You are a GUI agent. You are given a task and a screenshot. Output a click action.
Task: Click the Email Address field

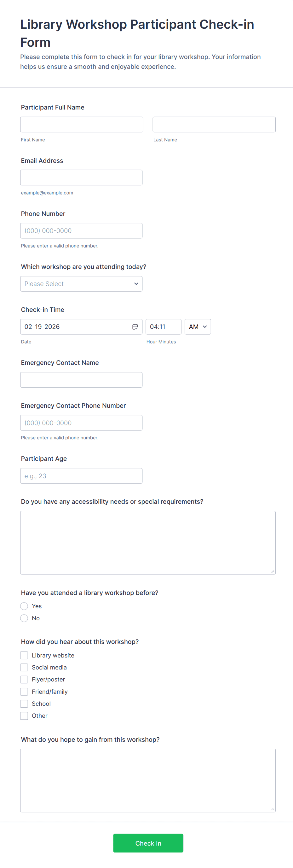[81, 178]
